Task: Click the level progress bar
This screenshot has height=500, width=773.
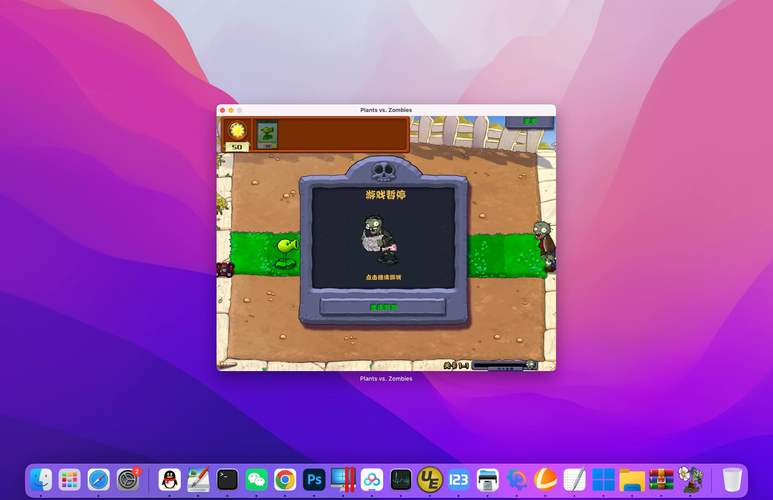Action: coord(505,365)
